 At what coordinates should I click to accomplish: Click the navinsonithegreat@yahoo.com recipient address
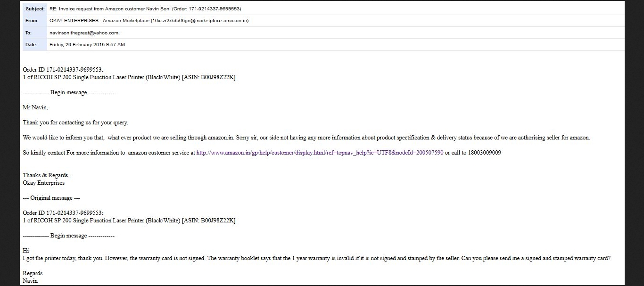(x=84, y=33)
